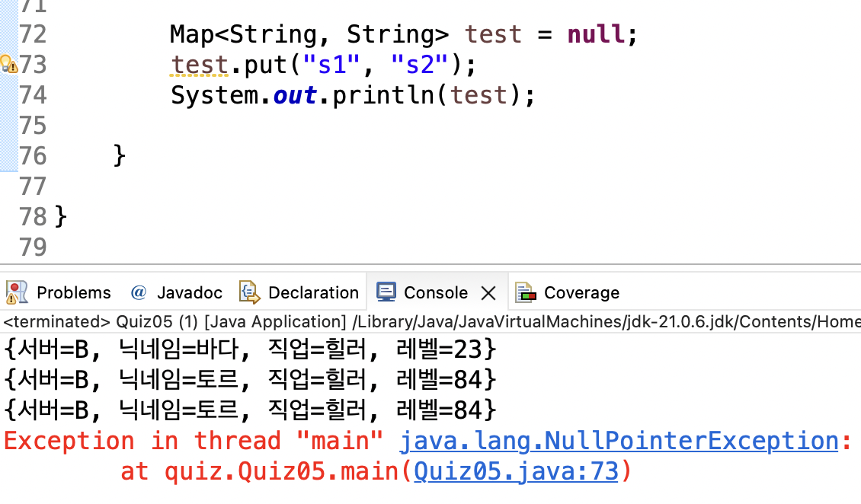The height and width of the screenshot is (504, 861).
Task: Click the Declaration tab icon
Action: pyautogui.click(x=249, y=292)
